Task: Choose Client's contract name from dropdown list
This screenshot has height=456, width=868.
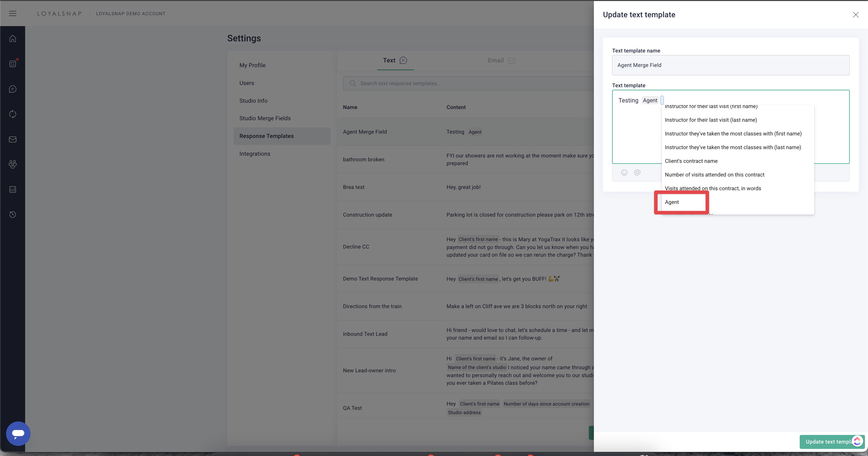Action: pyautogui.click(x=691, y=161)
